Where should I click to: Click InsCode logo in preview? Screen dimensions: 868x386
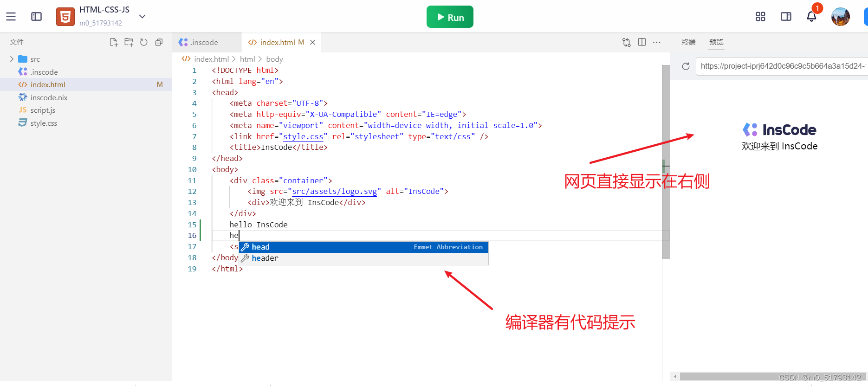(779, 130)
